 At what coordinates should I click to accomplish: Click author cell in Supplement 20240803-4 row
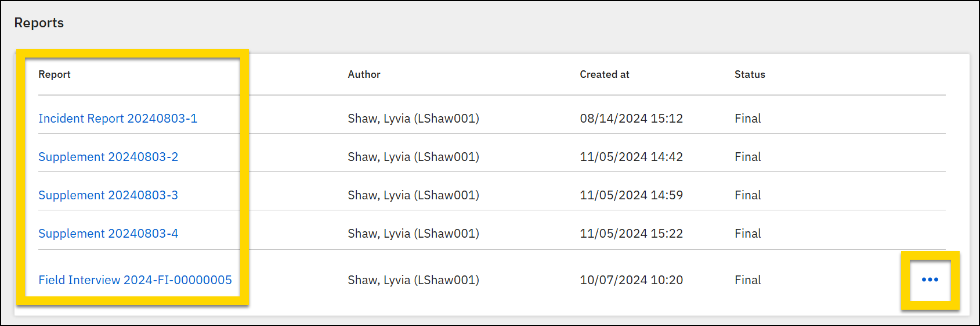[414, 234]
